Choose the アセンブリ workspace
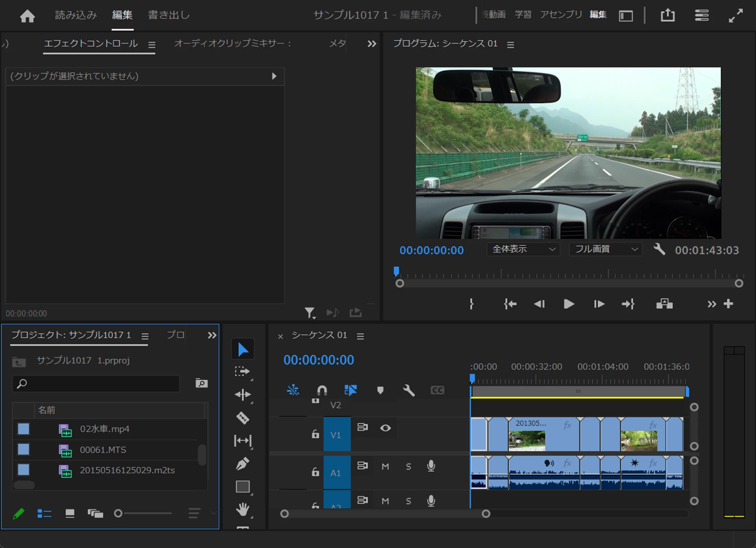756x548 pixels. (561, 14)
